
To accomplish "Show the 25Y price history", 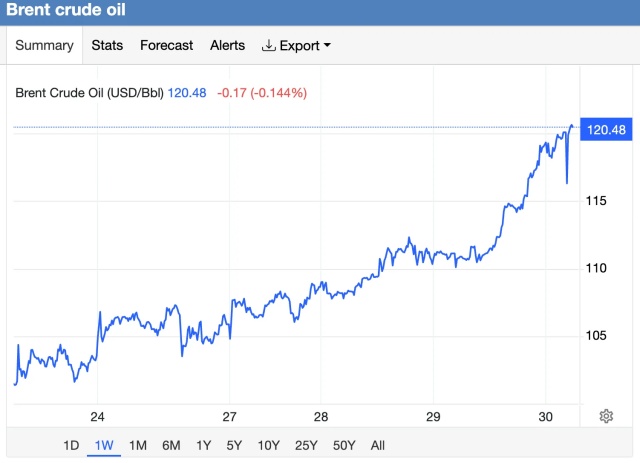I will coord(305,445).
